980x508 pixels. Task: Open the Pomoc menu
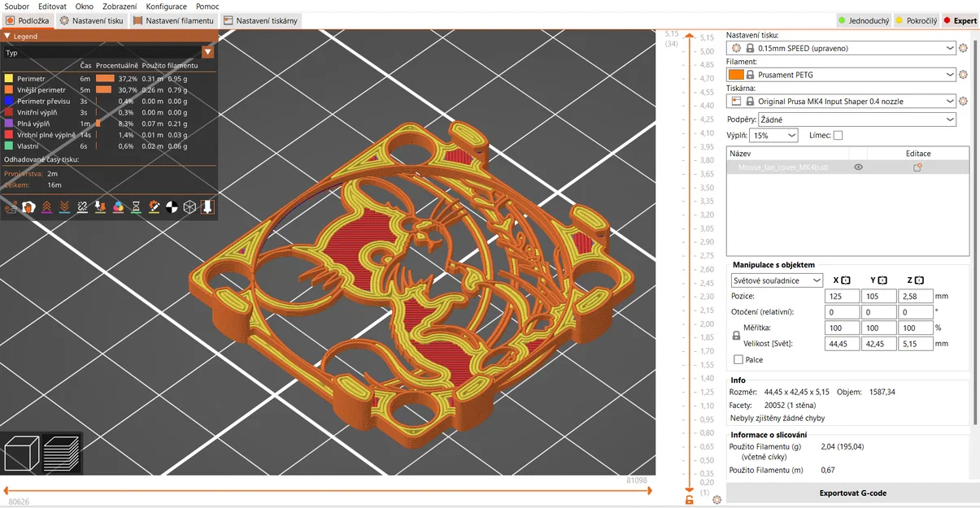pos(207,7)
